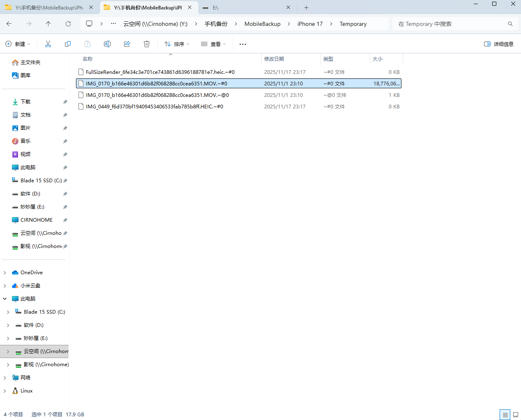Screen dimensions: 521x420
Task: Open the 排序 sort dropdown
Action: tap(177, 44)
